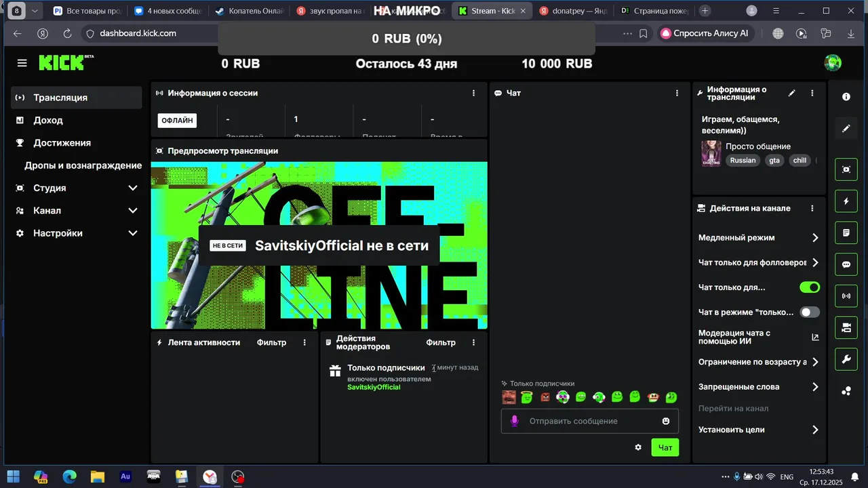This screenshot has width=868, height=488.
Task: Open the external-link icon for AI chat moderation
Action: [815, 337]
